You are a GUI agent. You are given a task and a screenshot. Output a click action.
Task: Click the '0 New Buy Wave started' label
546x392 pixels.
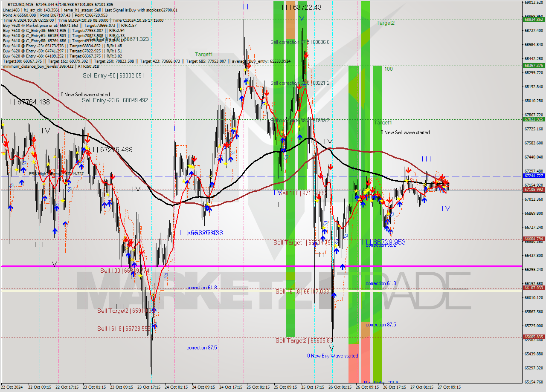(x=333, y=356)
